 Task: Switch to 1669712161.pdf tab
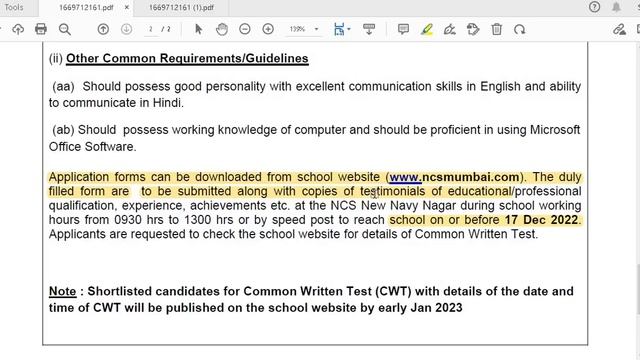point(86,7)
